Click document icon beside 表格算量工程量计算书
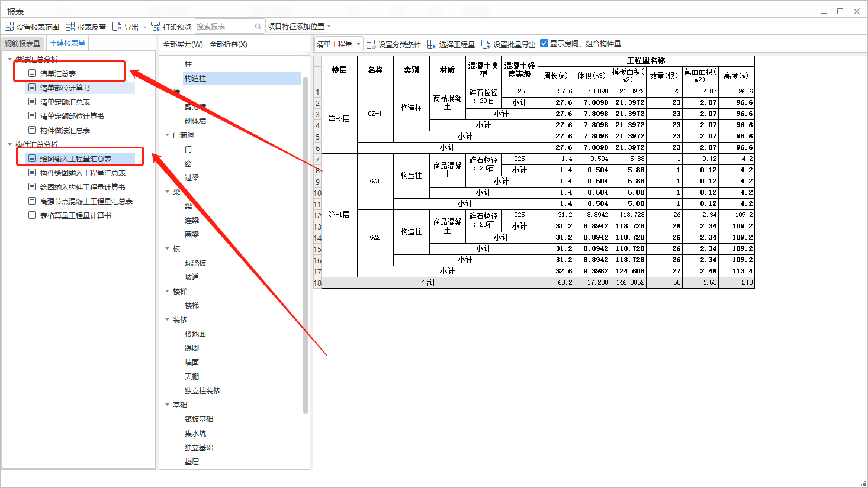 32,215
